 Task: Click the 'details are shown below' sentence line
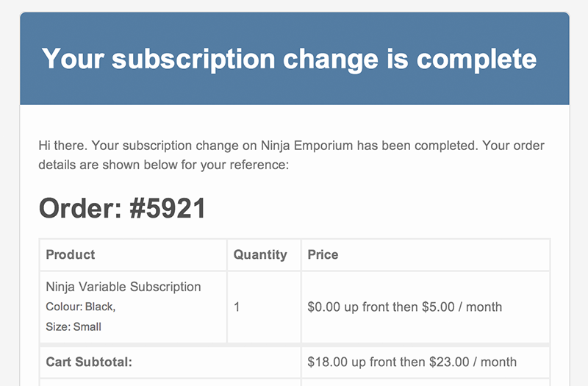[x=163, y=165]
